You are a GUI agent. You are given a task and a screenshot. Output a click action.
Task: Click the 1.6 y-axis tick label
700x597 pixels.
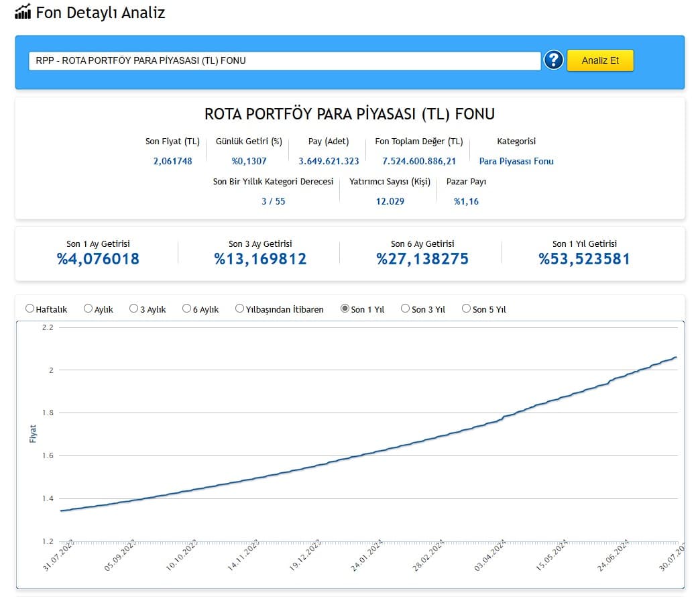pos(48,455)
